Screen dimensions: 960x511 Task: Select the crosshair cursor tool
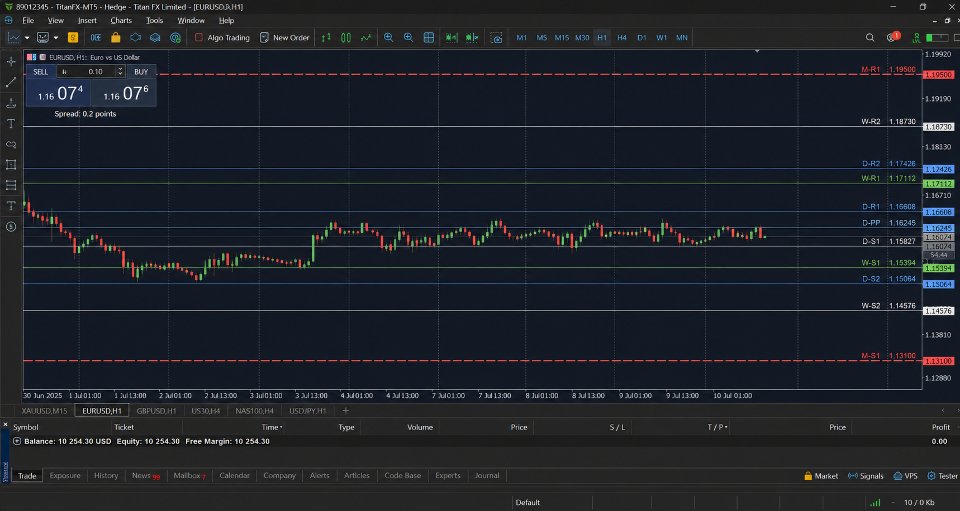11,61
